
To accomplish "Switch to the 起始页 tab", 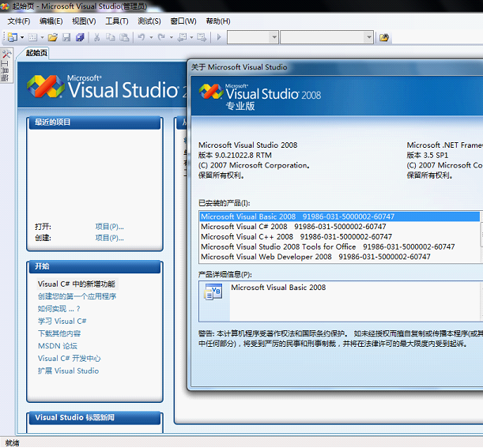I will 36,53.
